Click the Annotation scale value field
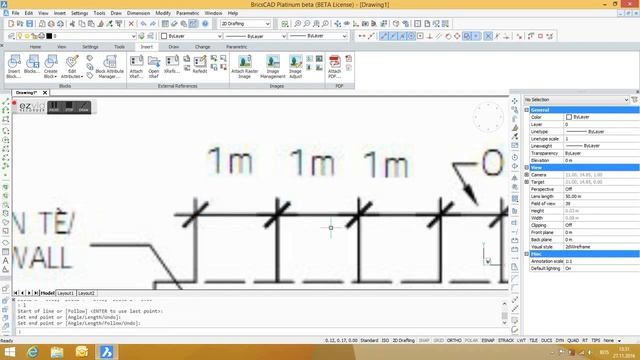640x360 pixels. click(601, 261)
